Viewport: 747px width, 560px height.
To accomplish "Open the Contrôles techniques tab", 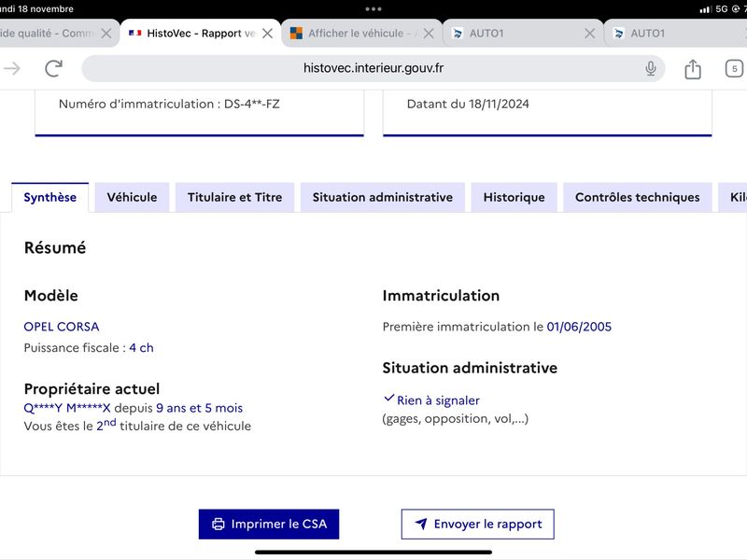I will point(638,197).
